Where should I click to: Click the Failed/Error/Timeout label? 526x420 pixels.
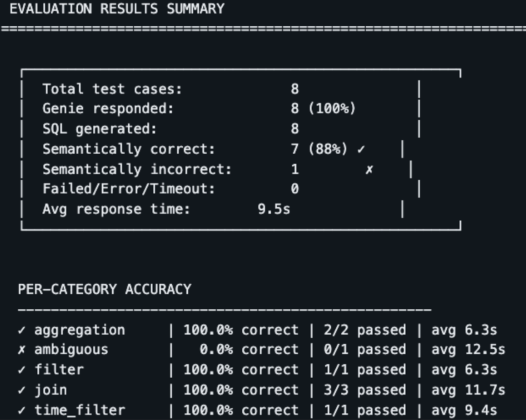click(x=129, y=189)
